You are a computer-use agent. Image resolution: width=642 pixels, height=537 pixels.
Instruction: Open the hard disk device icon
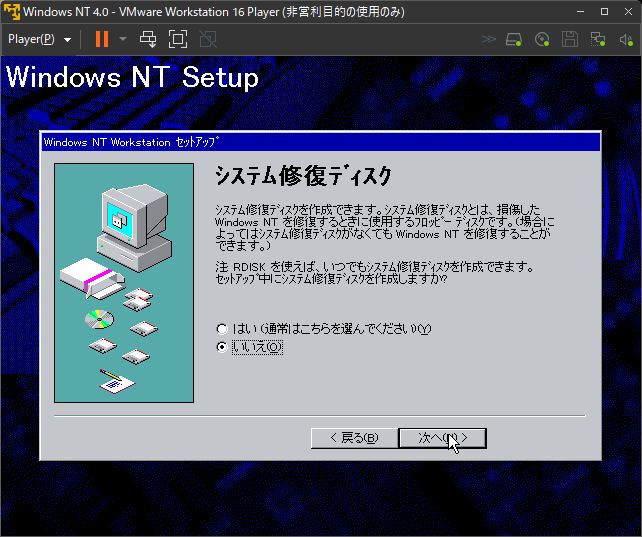513,39
